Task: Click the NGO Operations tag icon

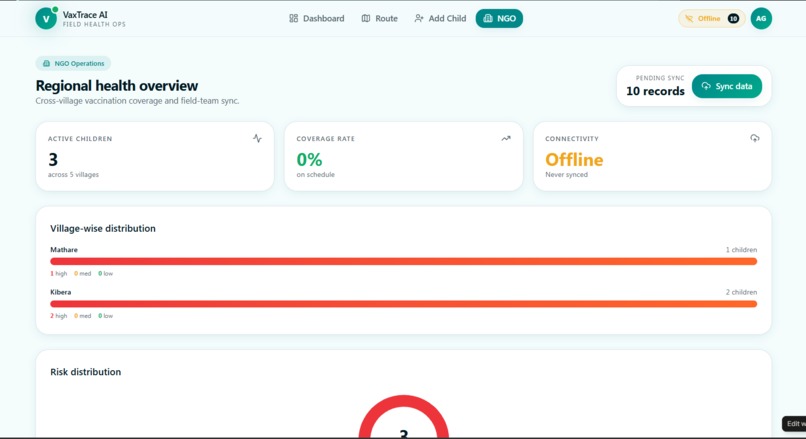Action: pos(46,63)
